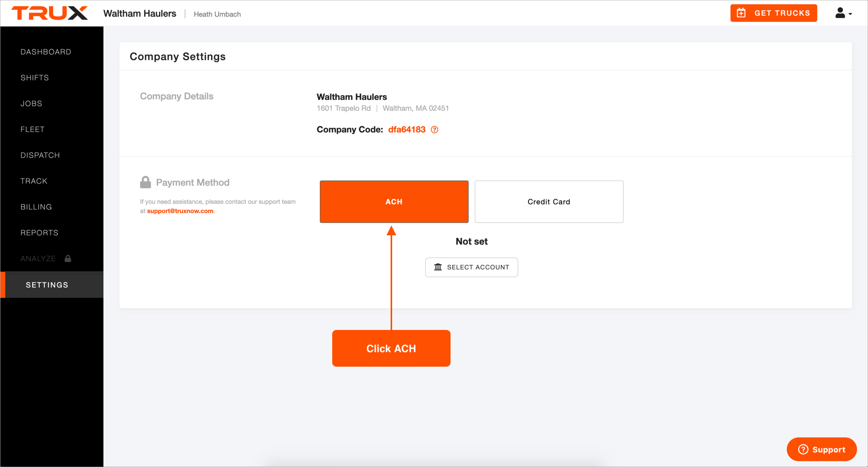Click the support@truxnow.com email link
Screen dimensions: 868x467
coord(180,211)
